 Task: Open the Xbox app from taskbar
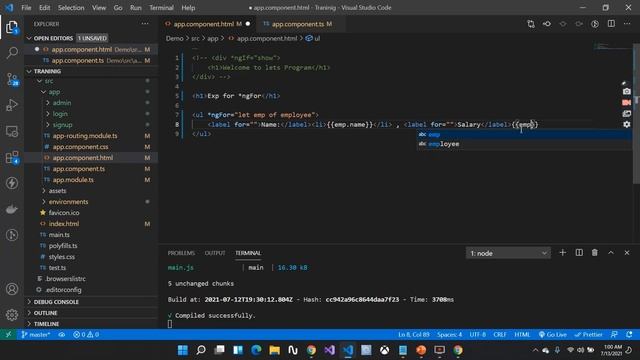(x=384, y=350)
